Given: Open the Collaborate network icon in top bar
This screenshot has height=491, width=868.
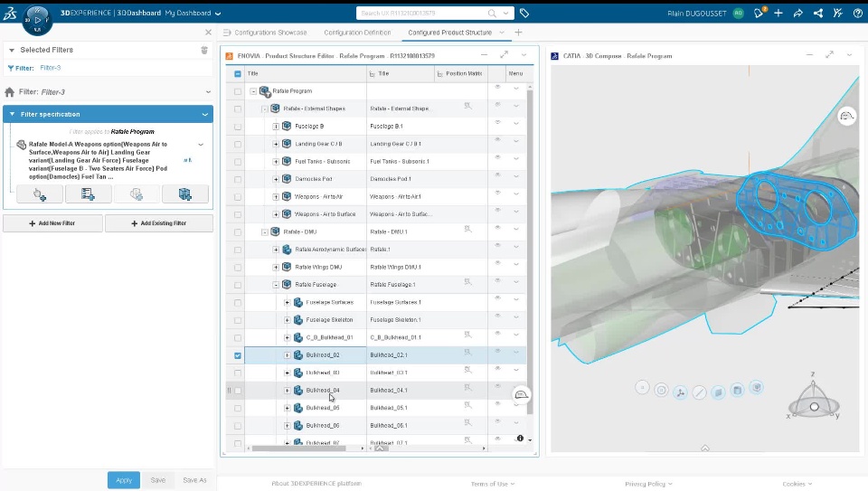Looking at the screenshot, I should [818, 13].
